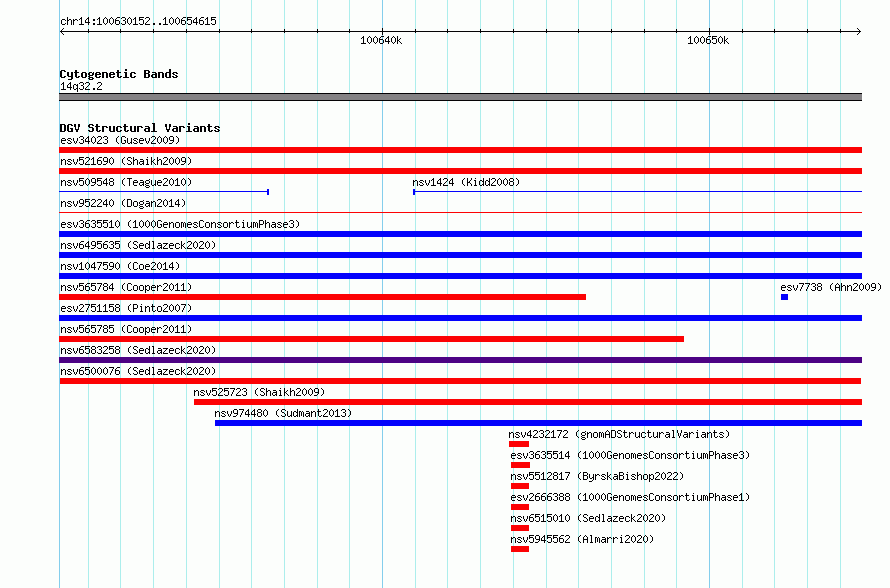The image size is (890, 588).
Task: Click nsv6515010 (Sedlazeck2020) label
Action: [x=588, y=518]
